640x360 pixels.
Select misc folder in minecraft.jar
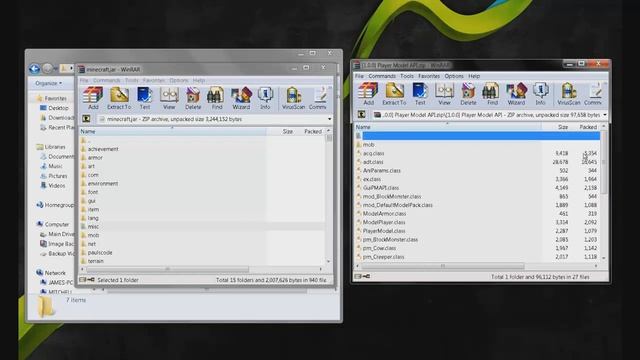tap(93, 227)
